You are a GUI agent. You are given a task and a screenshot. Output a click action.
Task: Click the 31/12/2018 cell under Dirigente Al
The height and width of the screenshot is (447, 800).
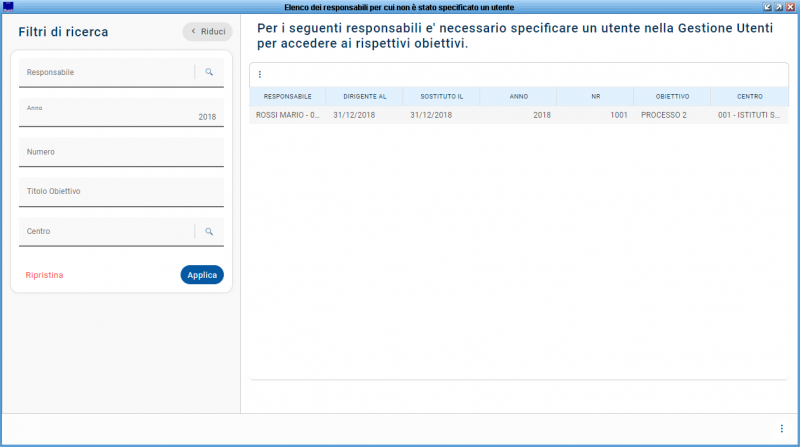click(x=364, y=115)
